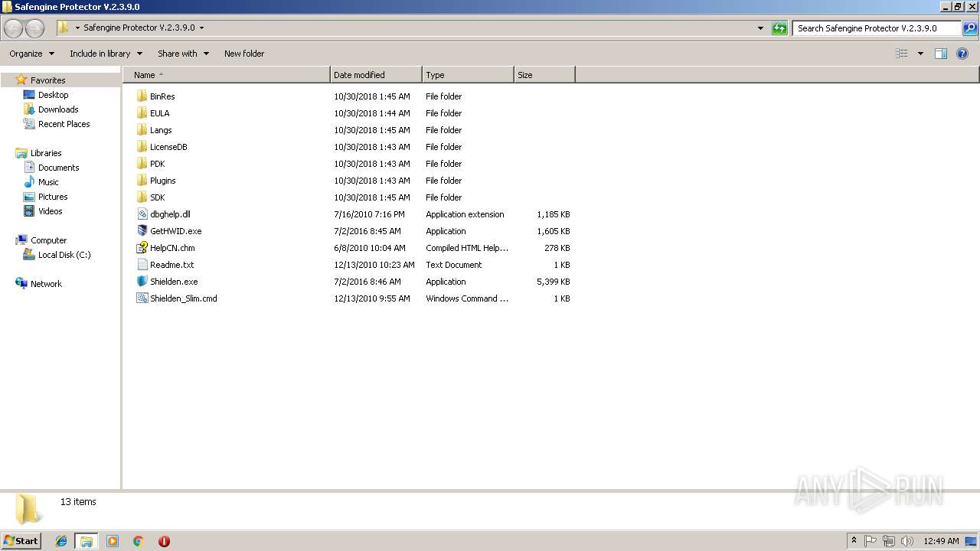
Task: Select Libraries in navigation pane
Action: 46,153
